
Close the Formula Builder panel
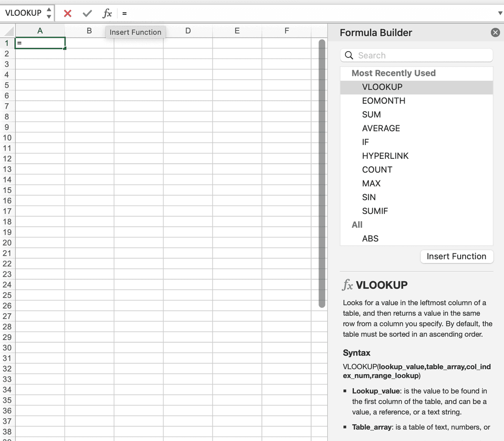(495, 32)
